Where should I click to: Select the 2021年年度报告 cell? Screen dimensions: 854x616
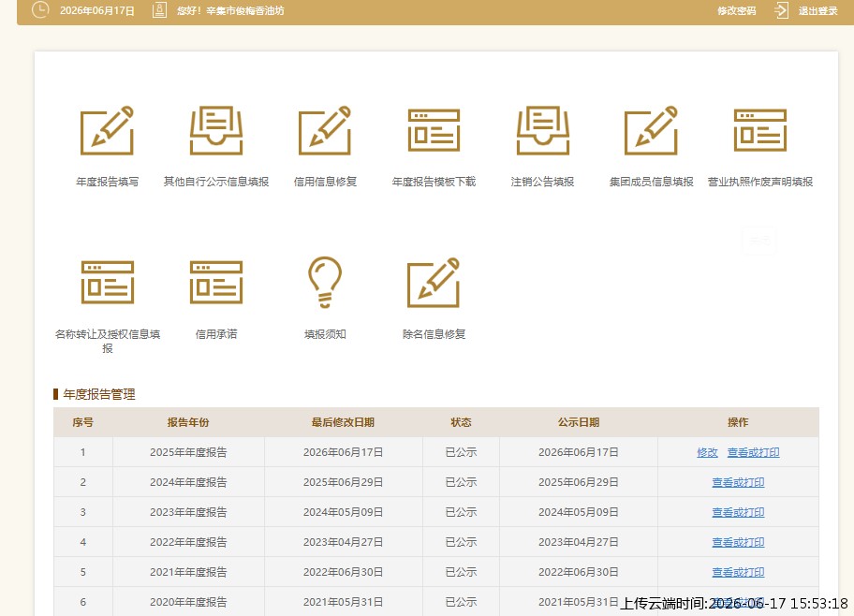[188, 572]
